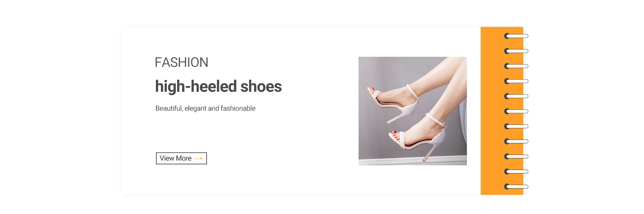The image size is (644, 214).
Task: Click the seventh spiral binder ring from top
Action: coord(516,126)
